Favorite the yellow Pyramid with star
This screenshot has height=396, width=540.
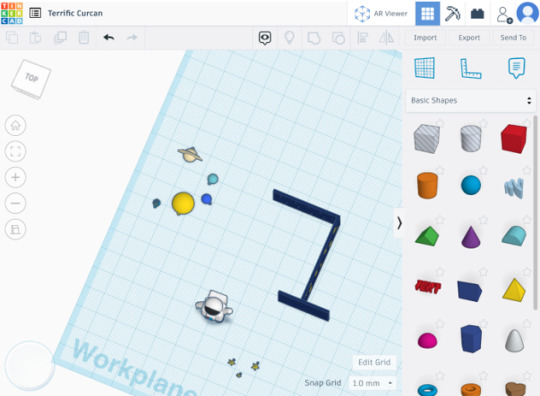click(x=527, y=272)
